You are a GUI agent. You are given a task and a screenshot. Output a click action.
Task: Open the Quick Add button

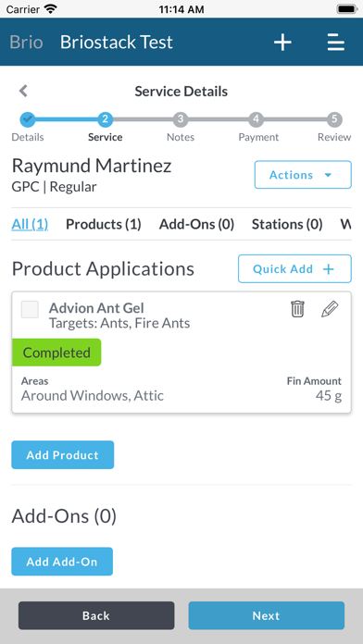point(294,268)
